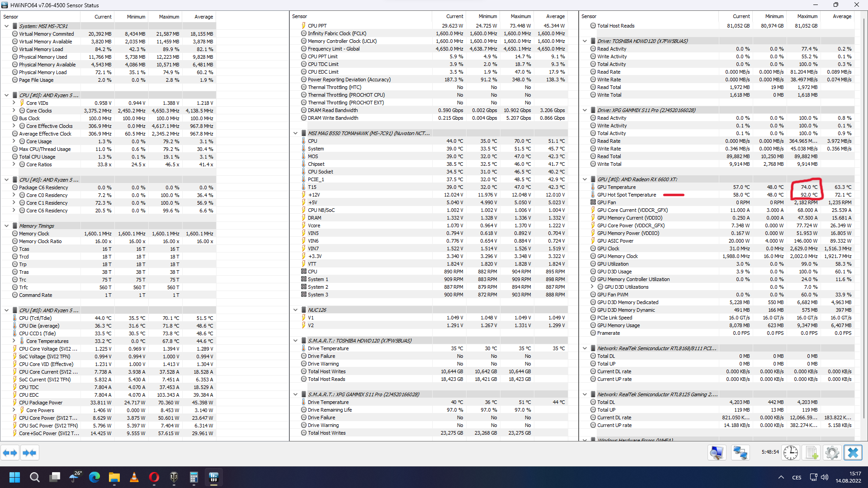Collapse the GPU Radeon RX 6600 XT group

point(585,179)
